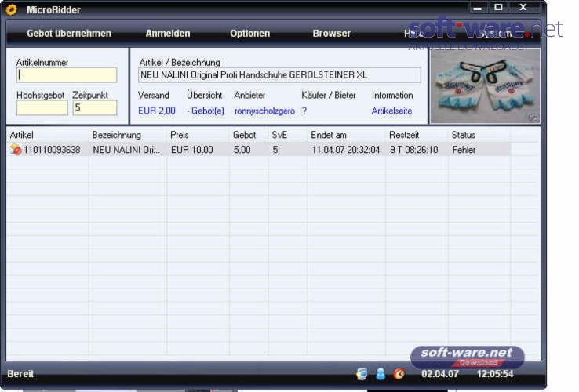Focus the Höchstgebot input field

coord(42,107)
